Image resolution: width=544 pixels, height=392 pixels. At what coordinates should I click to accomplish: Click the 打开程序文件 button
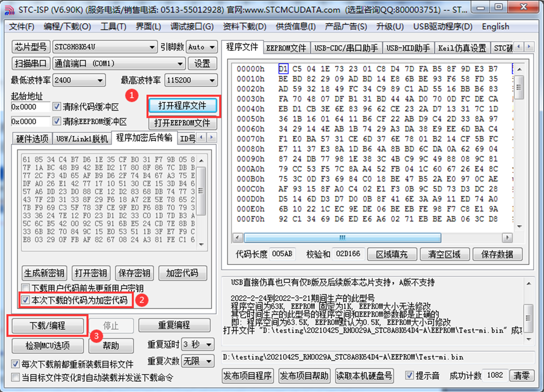pos(183,105)
